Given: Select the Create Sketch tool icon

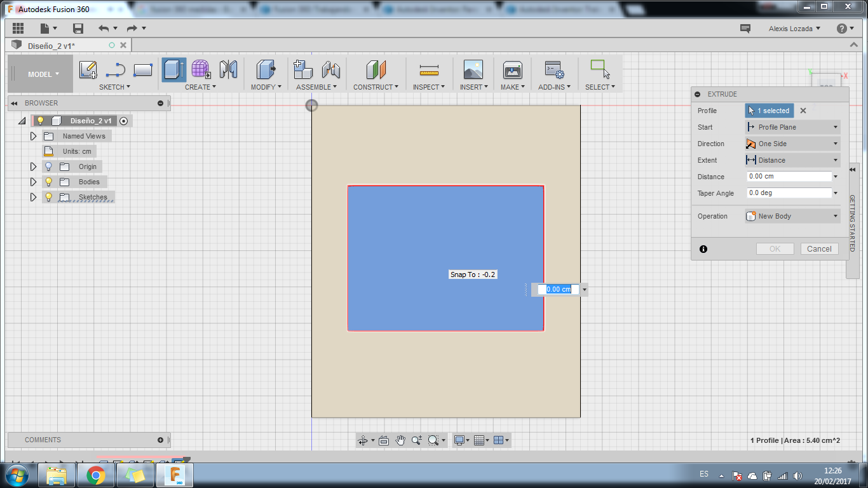Looking at the screenshot, I should tap(88, 70).
